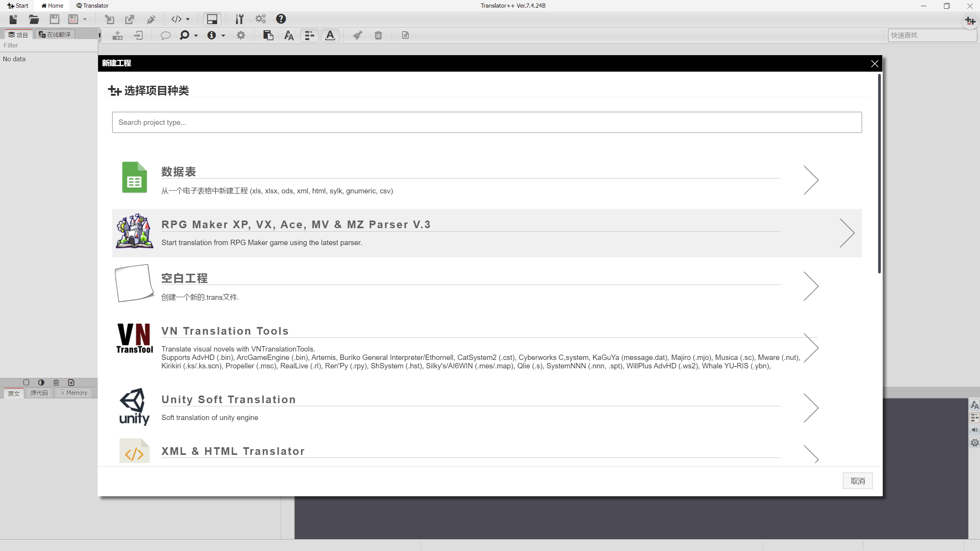Open a project with the folder icon
Viewport: 980px width, 551px height.
tap(34, 19)
